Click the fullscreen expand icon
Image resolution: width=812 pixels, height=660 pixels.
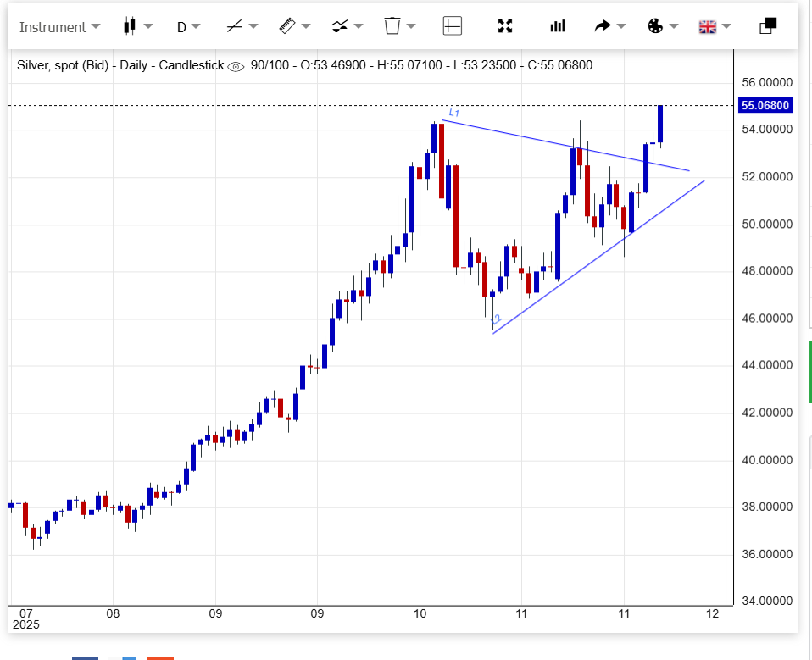(505, 26)
